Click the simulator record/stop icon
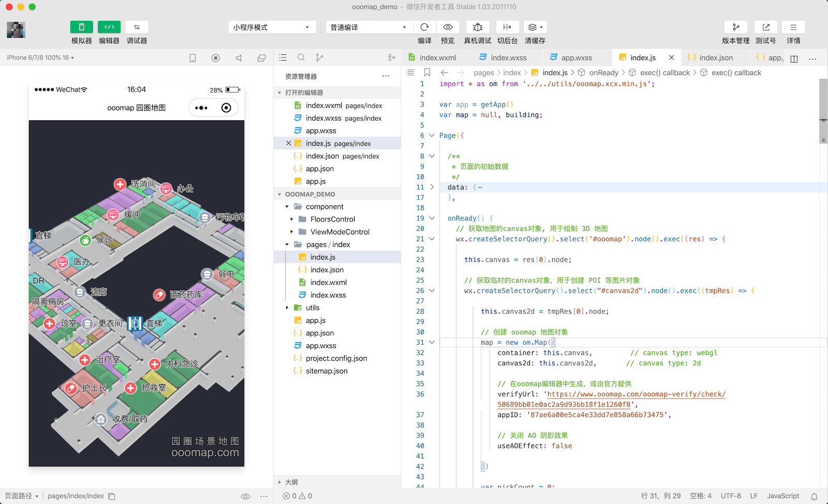Viewport: 828px width, 504px height. (216, 58)
